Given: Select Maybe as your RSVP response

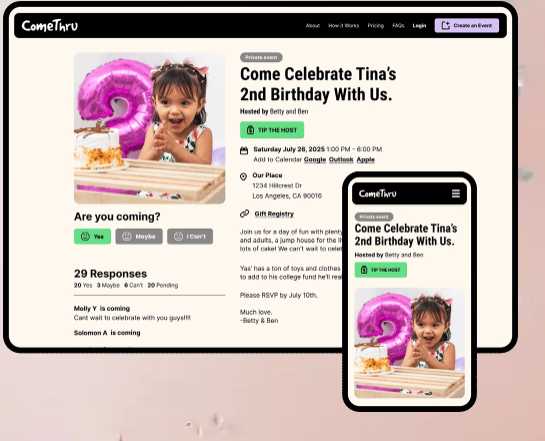Looking at the screenshot, I should tap(139, 236).
